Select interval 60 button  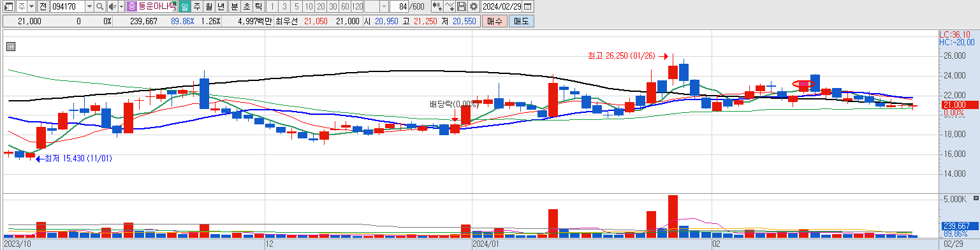coord(344,6)
